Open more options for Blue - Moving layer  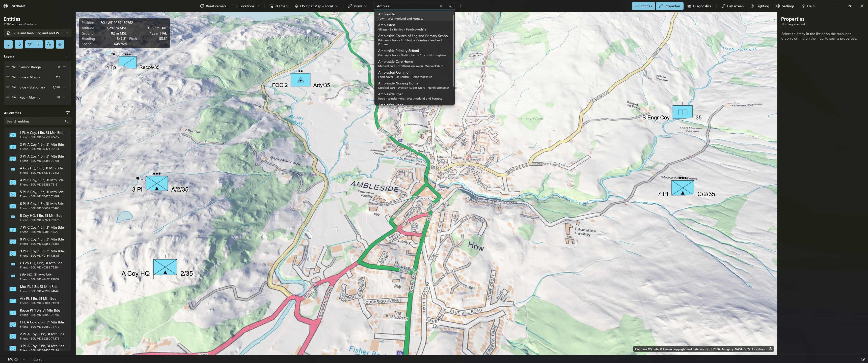[65, 77]
